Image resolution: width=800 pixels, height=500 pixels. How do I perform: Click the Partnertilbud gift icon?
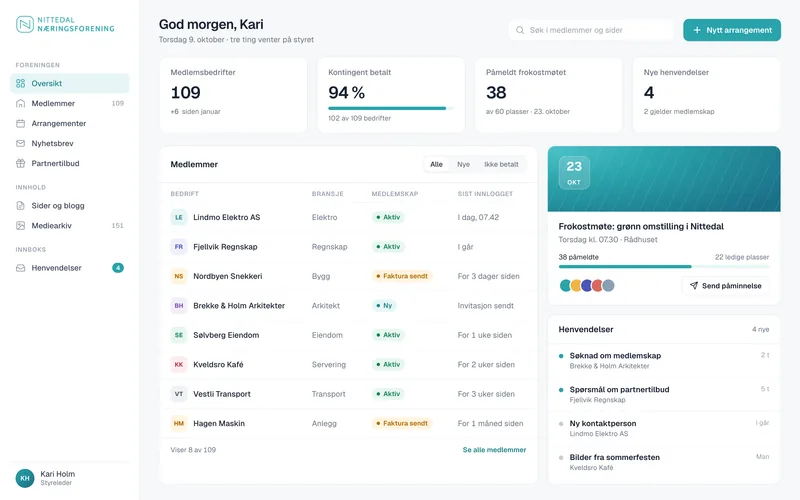(20, 163)
